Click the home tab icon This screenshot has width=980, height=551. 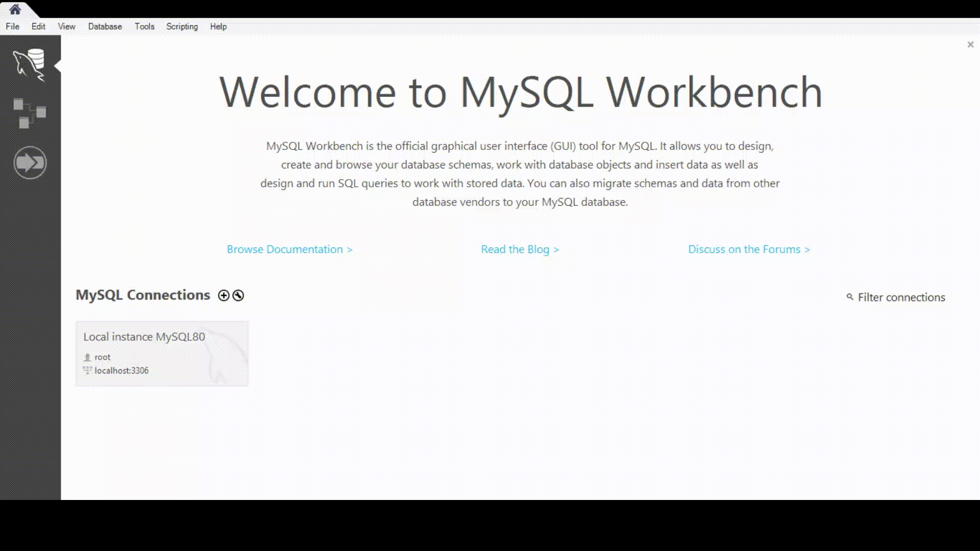click(15, 9)
